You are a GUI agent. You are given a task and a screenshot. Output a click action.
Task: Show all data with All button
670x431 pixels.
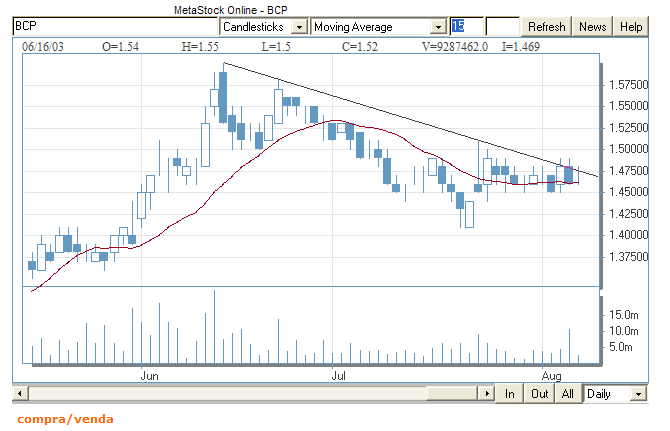568,393
